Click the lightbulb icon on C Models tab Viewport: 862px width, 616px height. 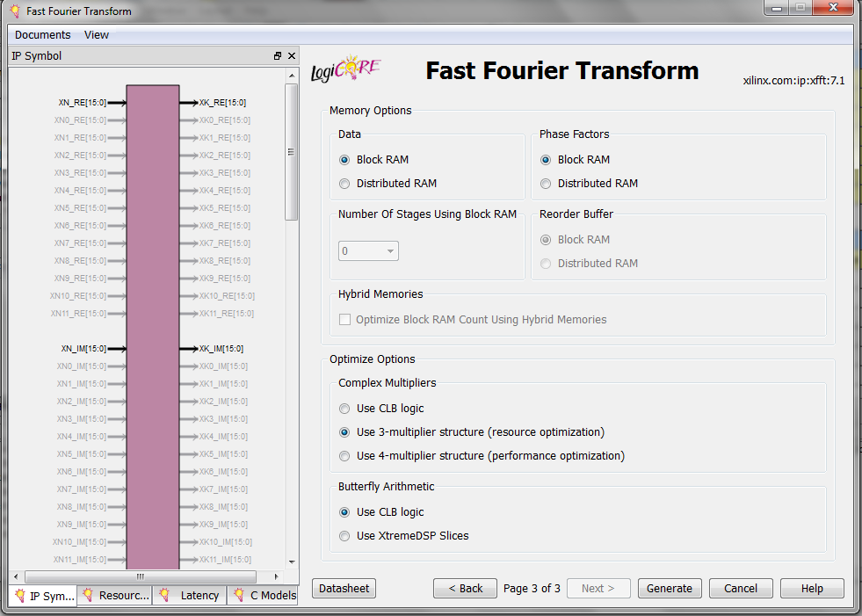[238, 595]
